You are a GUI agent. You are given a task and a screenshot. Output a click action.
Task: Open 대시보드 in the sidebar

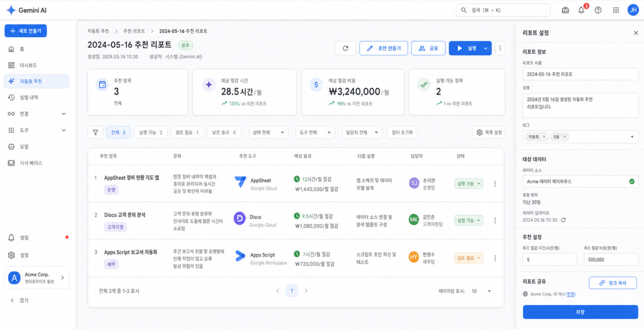coord(37,65)
